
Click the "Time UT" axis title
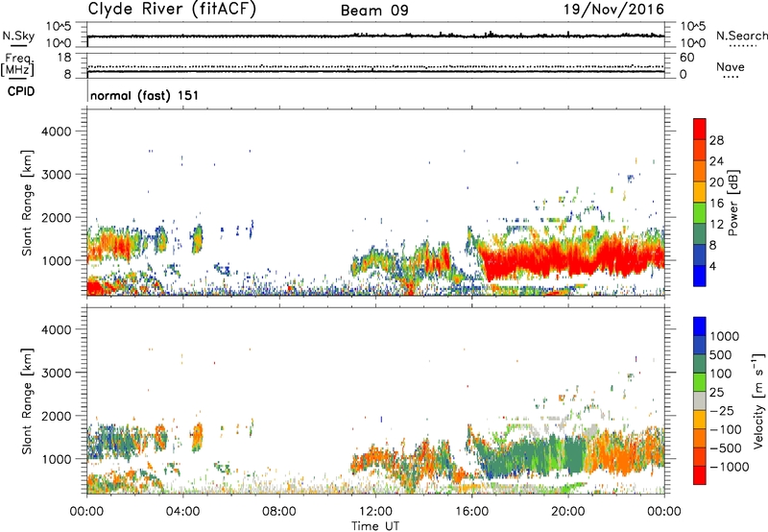point(375,526)
